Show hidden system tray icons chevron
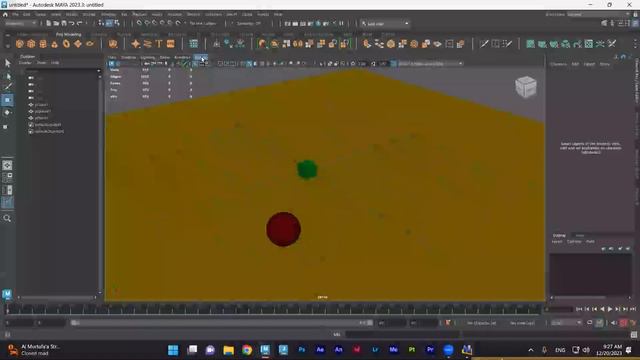 click(531, 350)
